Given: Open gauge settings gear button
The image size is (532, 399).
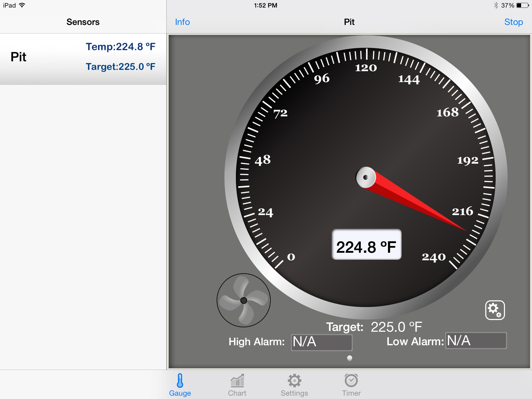Looking at the screenshot, I should (x=495, y=310).
